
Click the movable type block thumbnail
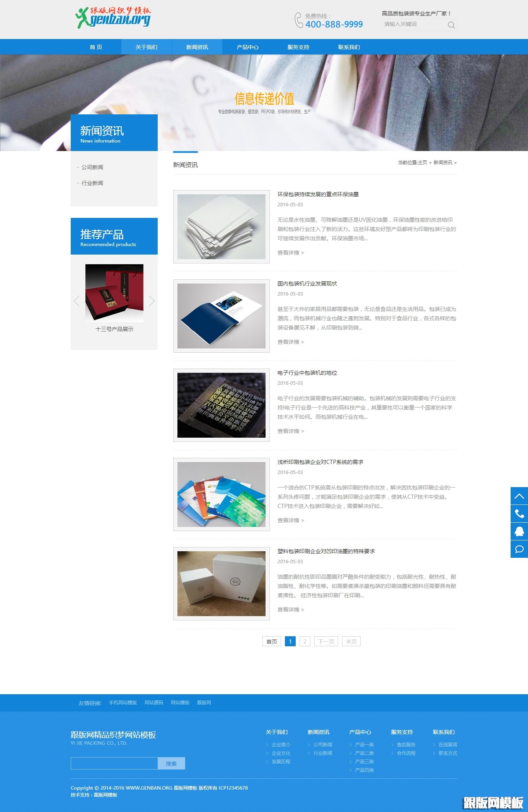coord(221,405)
